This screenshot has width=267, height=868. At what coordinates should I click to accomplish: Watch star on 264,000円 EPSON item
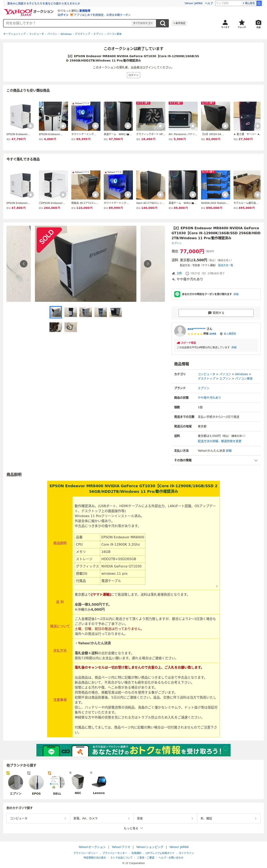click(x=63, y=195)
